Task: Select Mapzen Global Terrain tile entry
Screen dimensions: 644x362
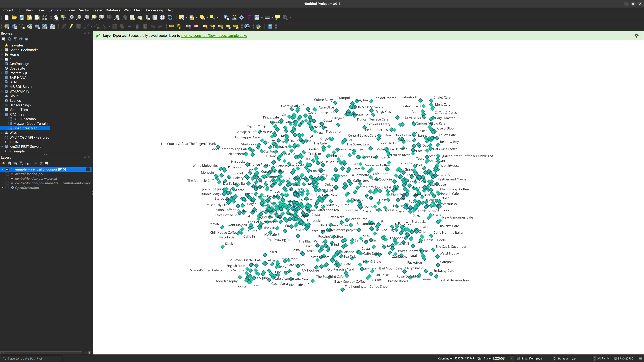Action: click(x=30, y=124)
